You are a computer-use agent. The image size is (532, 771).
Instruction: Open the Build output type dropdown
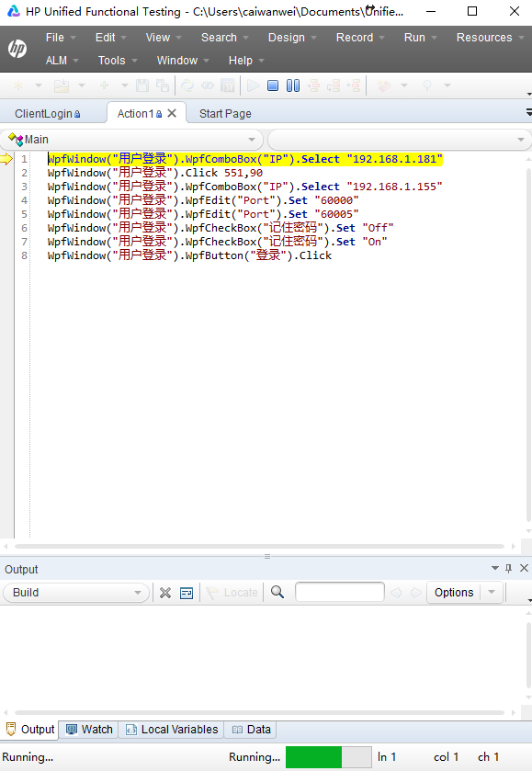point(138,593)
